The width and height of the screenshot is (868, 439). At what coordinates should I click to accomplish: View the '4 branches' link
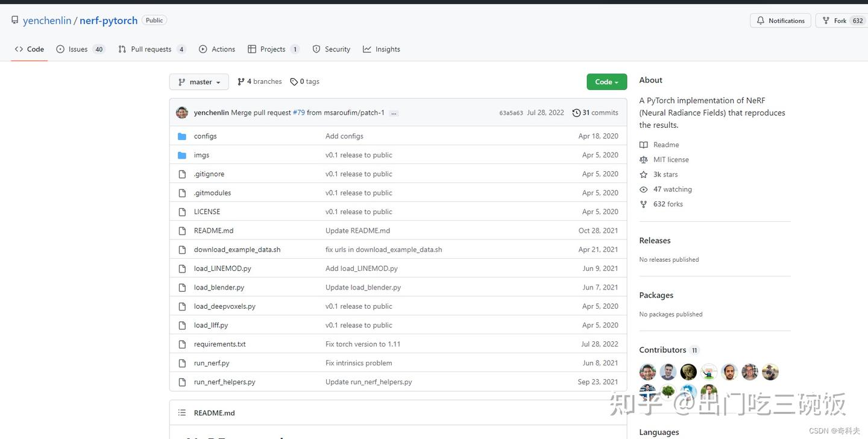[x=260, y=81]
